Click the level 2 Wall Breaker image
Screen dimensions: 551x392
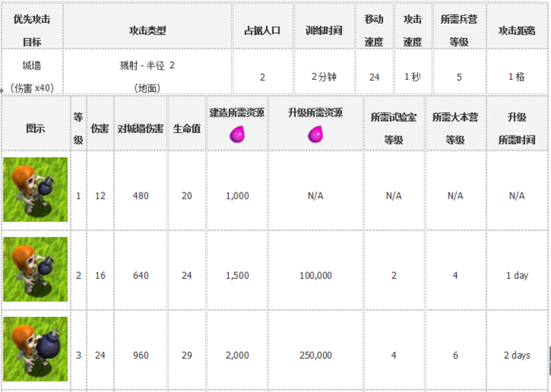pyautogui.click(x=35, y=270)
